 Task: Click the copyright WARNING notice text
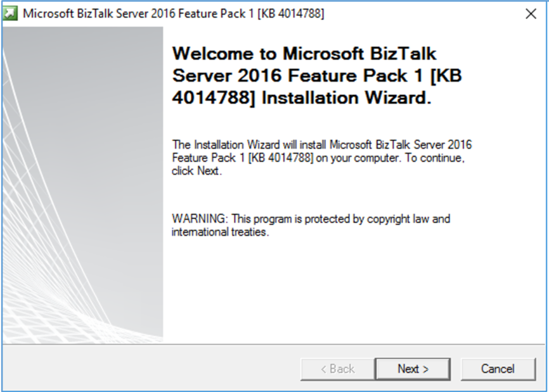point(311,225)
